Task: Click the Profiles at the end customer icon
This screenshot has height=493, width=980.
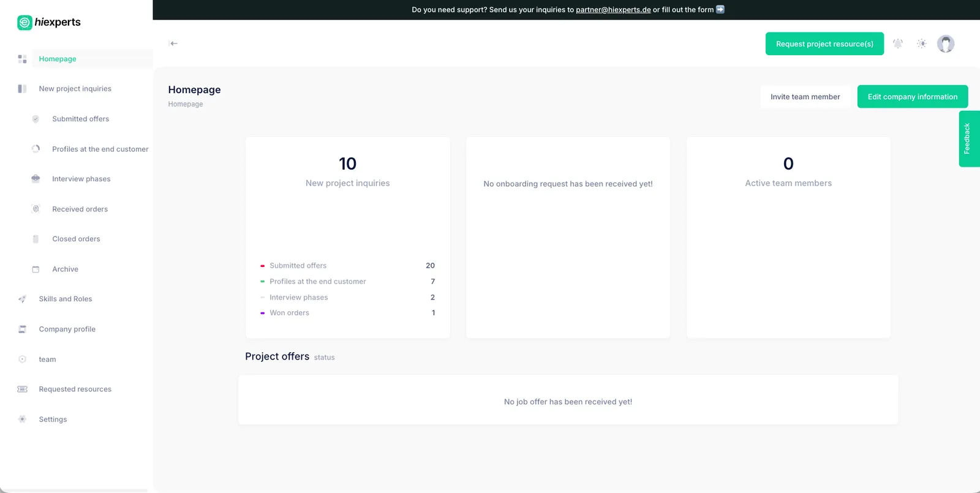Action: pyautogui.click(x=36, y=149)
